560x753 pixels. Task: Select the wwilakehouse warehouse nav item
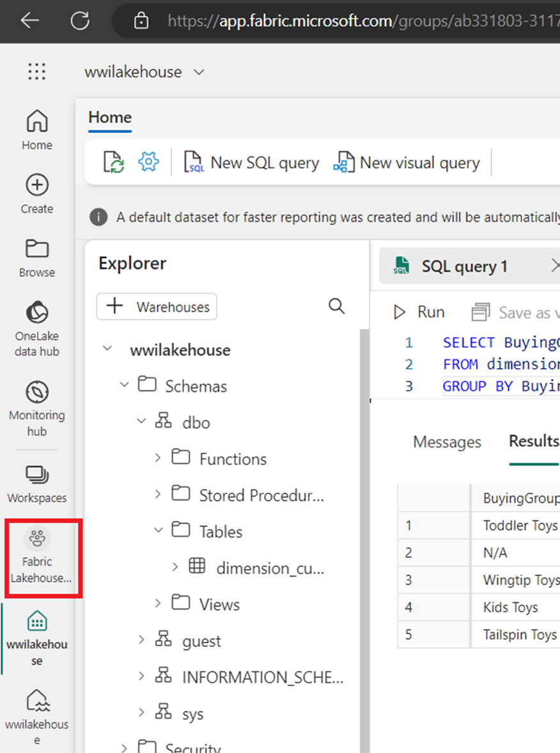point(37,638)
